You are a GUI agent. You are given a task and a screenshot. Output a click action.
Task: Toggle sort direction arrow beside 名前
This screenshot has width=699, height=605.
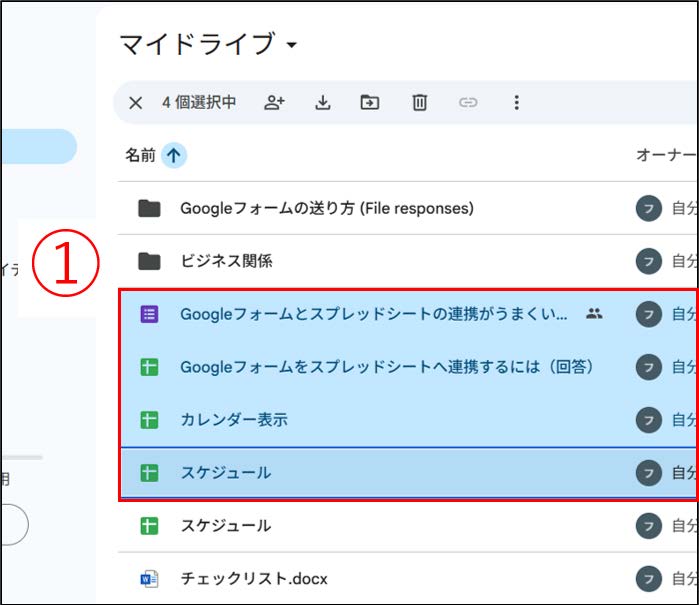173,155
